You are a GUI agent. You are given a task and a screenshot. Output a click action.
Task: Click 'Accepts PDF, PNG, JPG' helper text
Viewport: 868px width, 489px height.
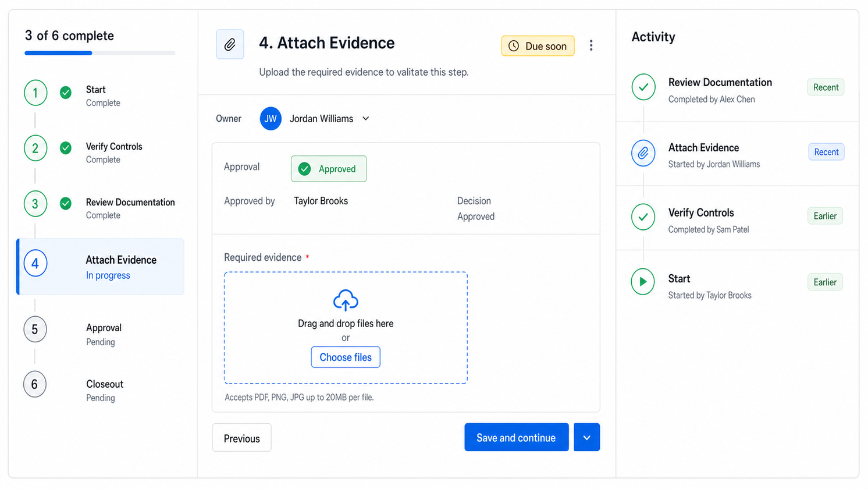[299, 397]
